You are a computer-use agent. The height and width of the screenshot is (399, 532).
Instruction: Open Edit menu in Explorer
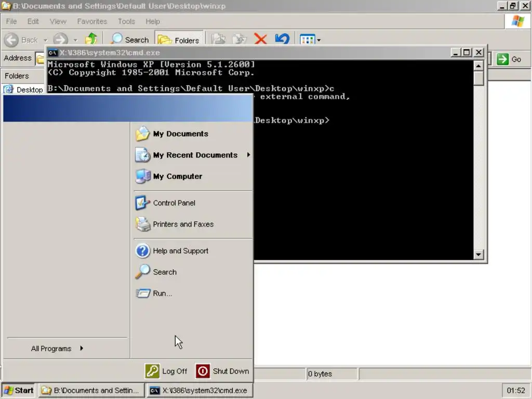(33, 21)
